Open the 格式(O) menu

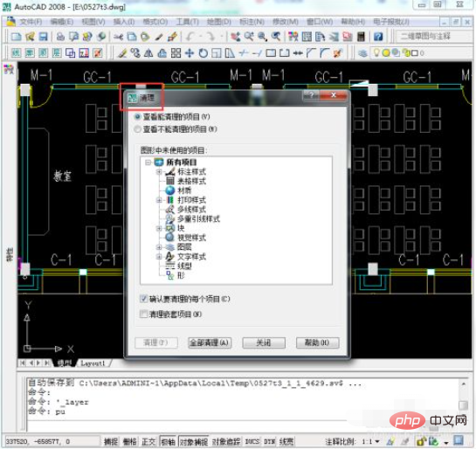155,22
